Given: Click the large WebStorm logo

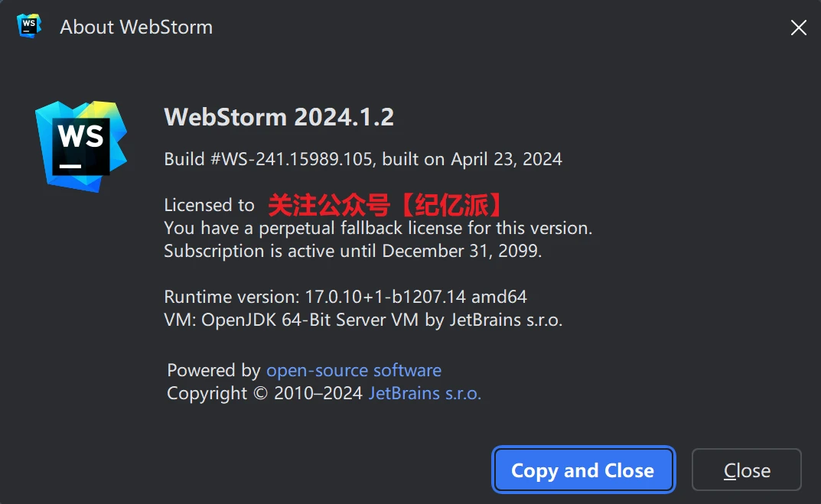Looking at the screenshot, I should tap(80, 145).
